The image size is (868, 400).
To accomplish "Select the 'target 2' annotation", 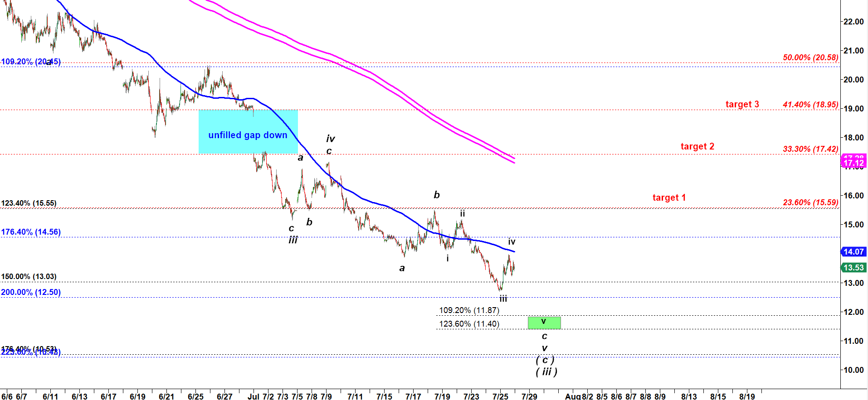I will 697,146.
